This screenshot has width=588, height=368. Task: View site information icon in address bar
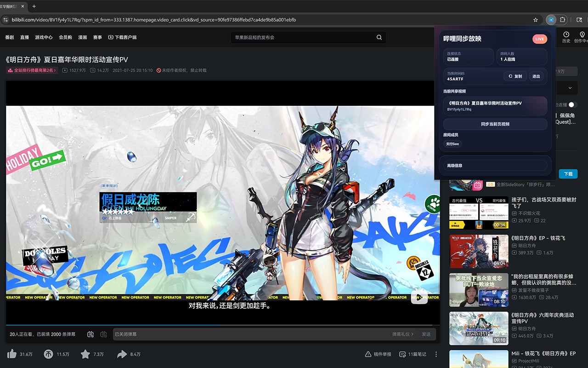coord(6,20)
